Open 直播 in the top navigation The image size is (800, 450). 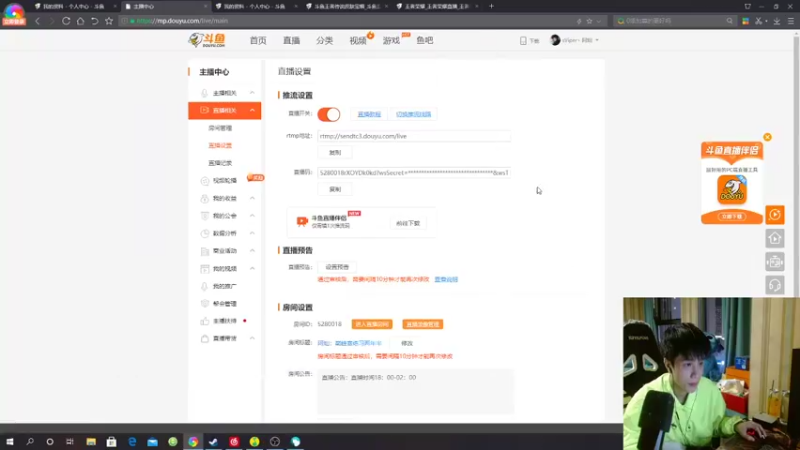tap(291, 40)
